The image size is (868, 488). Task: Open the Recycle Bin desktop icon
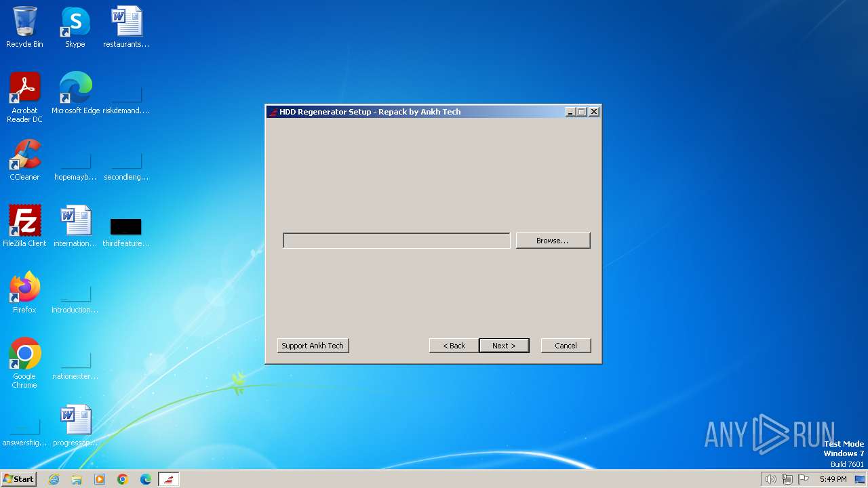(24, 27)
